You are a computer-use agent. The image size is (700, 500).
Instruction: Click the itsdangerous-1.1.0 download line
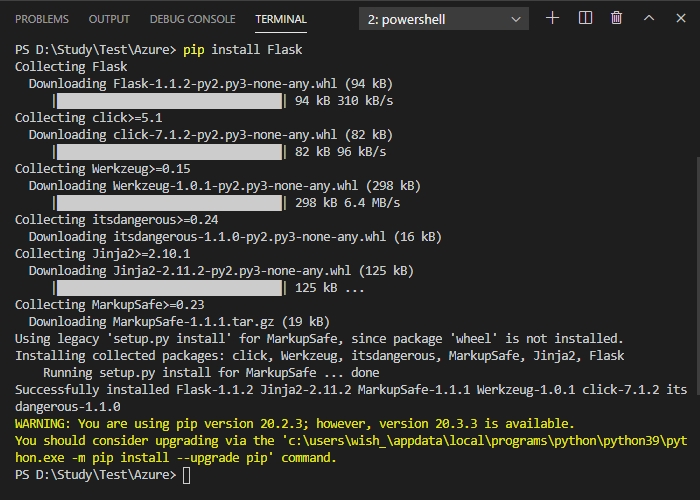coord(235,237)
